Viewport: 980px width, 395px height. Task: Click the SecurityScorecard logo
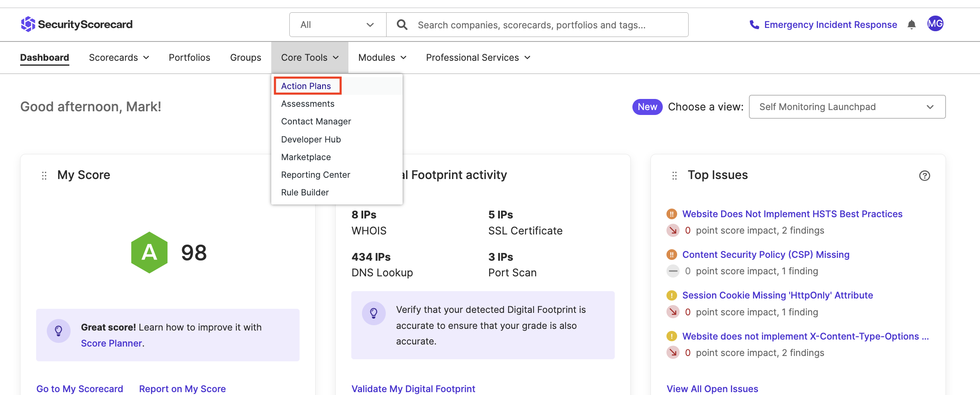point(77,24)
